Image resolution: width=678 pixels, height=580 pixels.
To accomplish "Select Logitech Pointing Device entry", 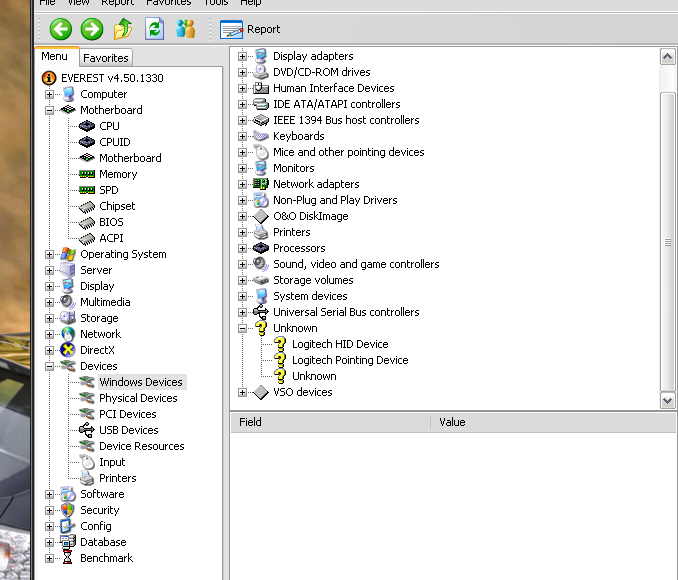I will [350, 360].
